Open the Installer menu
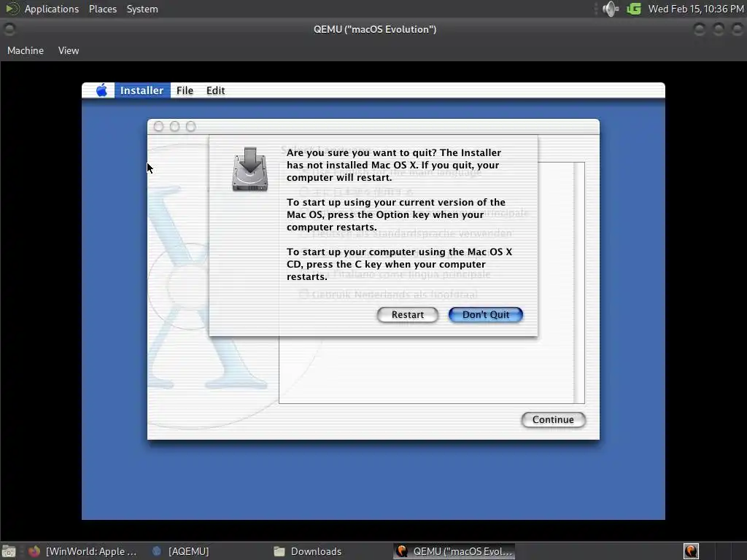The width and height of the screenshot is (747, 560). point(142,90)
